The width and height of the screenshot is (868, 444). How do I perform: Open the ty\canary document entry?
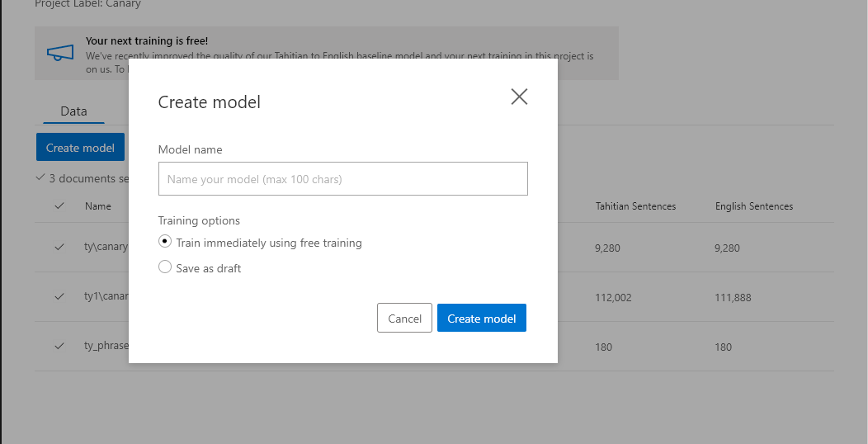click(x=106, y=247)
